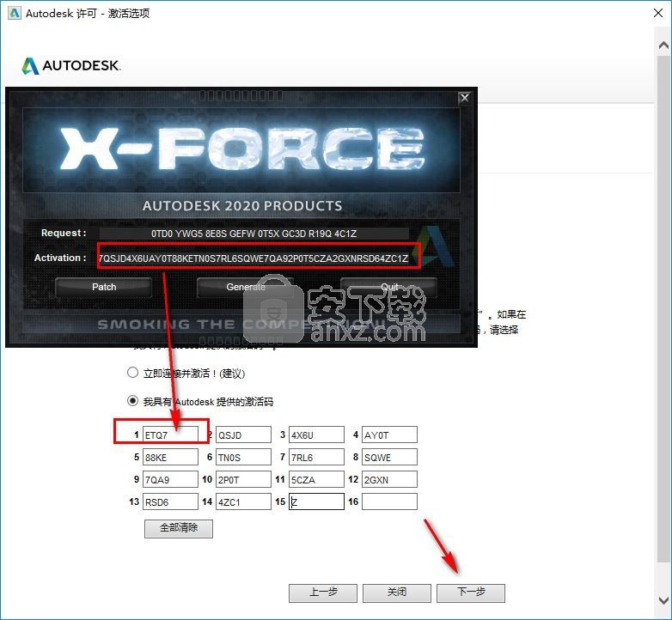Image resolution: width=672 pixels, height=620 pixels.
Task: Select the I have an activation code radio option
Action: pyautogui.click(x=132, y=401)
